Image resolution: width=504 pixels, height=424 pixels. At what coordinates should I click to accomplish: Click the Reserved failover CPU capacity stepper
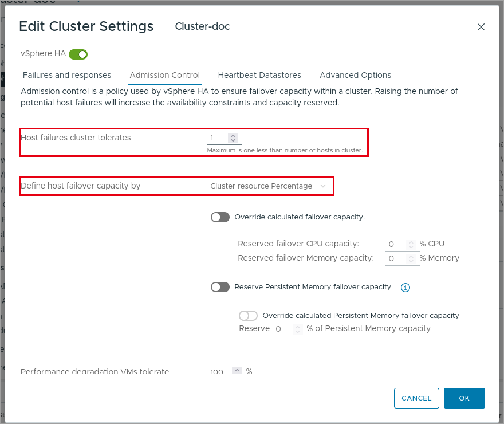click(x=411, y=244)
